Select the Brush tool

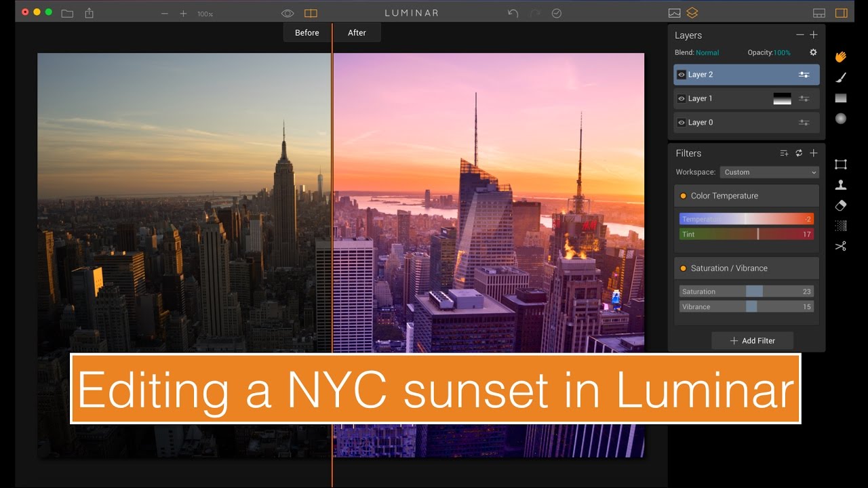[841, 78]
